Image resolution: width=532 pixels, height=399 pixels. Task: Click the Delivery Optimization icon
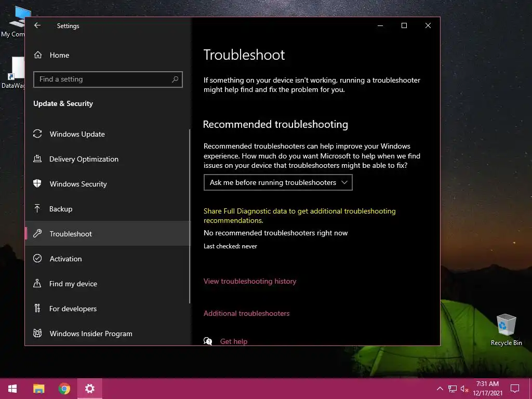37,158
